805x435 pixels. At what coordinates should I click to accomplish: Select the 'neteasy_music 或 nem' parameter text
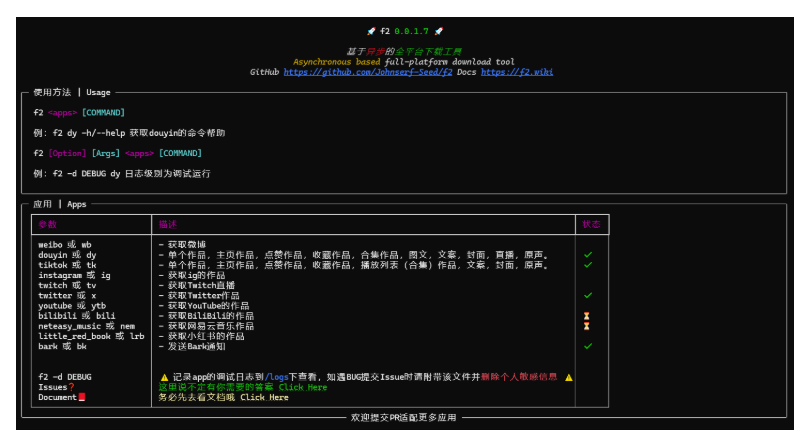pos(86,326)
